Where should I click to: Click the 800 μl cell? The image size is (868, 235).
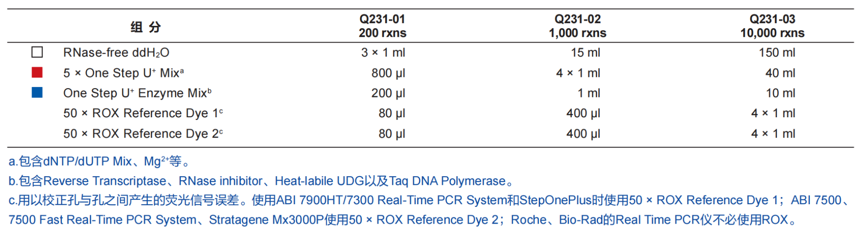coord(388,73)
